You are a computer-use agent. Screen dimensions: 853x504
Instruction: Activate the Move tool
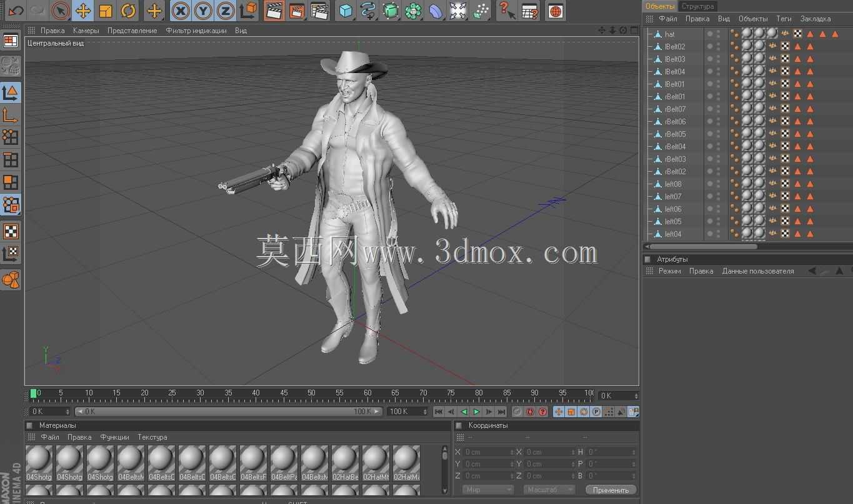tap(83, 11)
